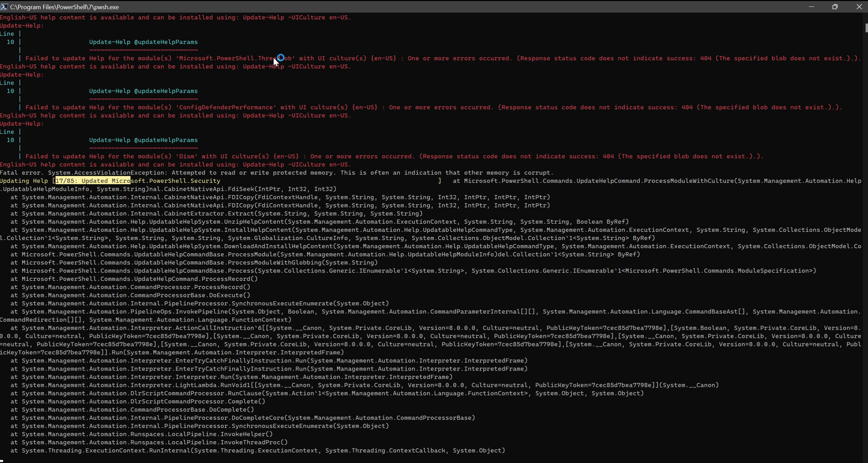This screenshot has width=868, height=463.
Task: Click 'Microsoft.PowerShell.ThreadJob' module name in error
Action: pos(235,58)
